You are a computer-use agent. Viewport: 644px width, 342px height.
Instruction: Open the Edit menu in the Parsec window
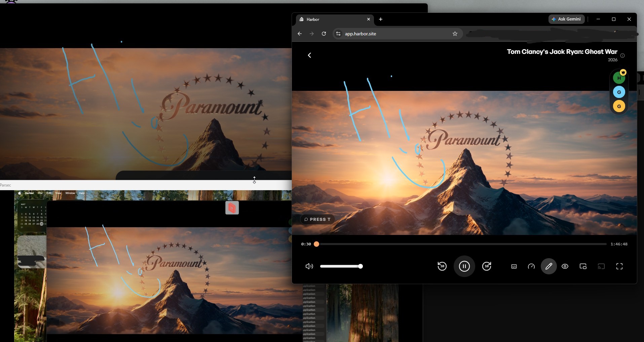(49, 193)
